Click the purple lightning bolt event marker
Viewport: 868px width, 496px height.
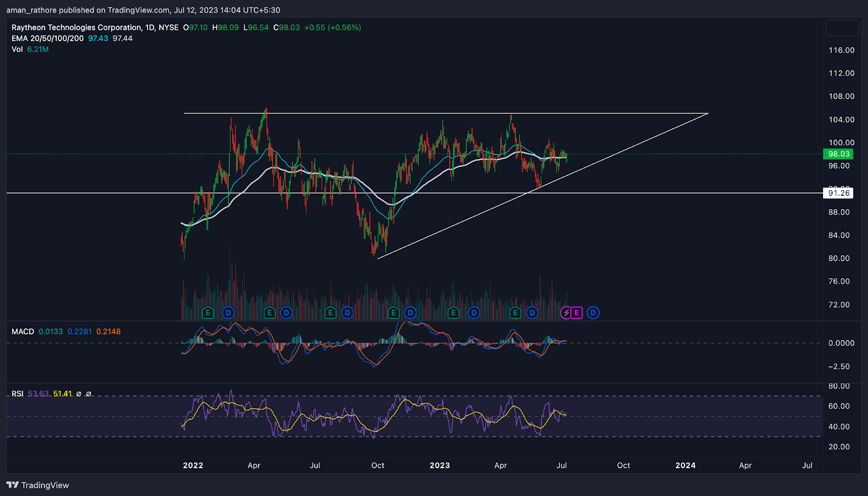(x=566, y=313)
